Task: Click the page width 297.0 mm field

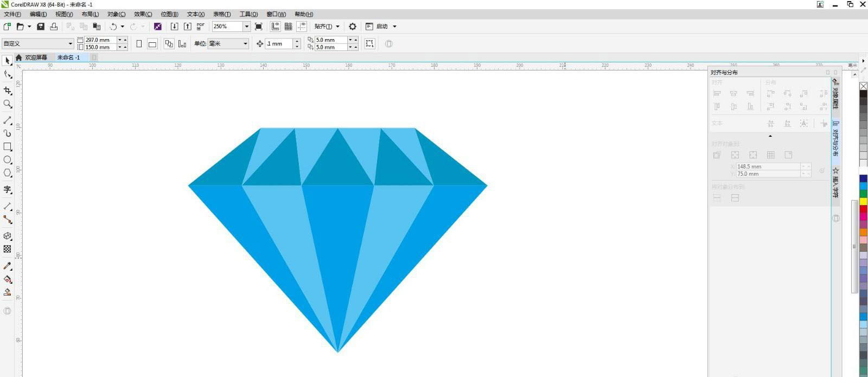Action: point(101,40)
